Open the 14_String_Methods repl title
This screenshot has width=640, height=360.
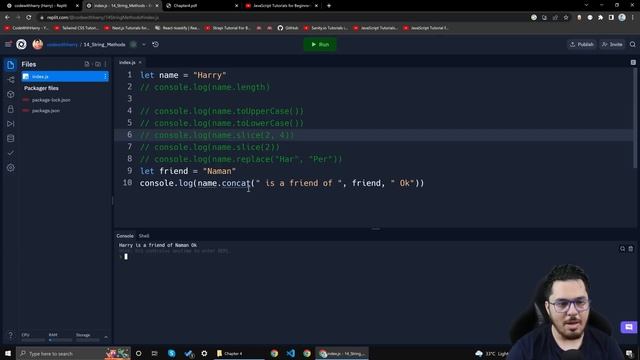tap(104, 44)
